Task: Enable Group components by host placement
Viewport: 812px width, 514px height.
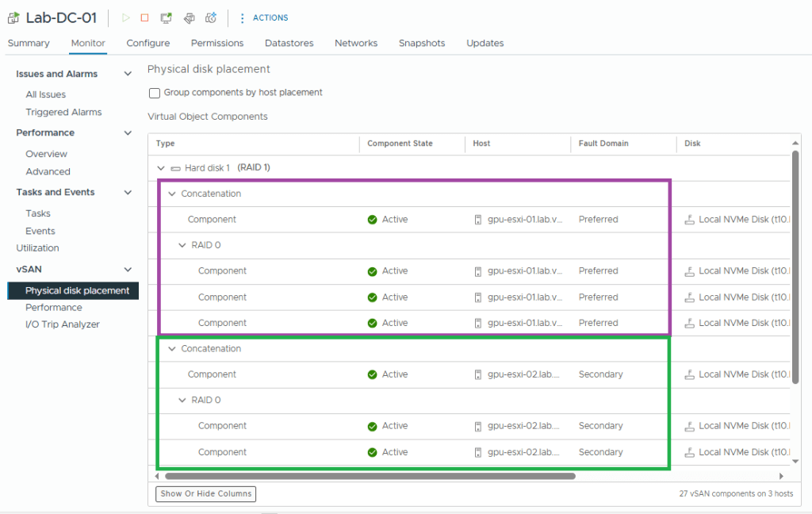Action: (x=155, y=93)
